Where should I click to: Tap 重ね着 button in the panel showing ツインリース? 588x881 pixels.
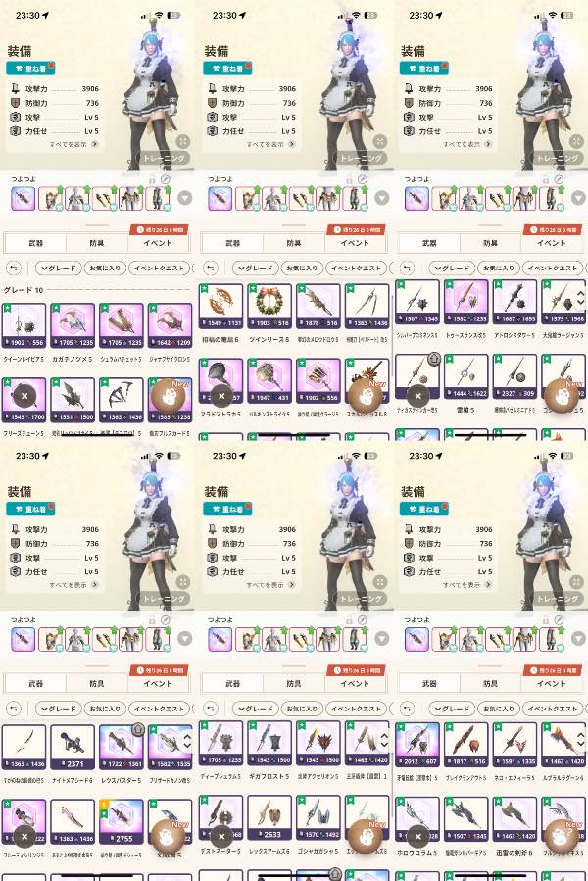coord(227,69)
